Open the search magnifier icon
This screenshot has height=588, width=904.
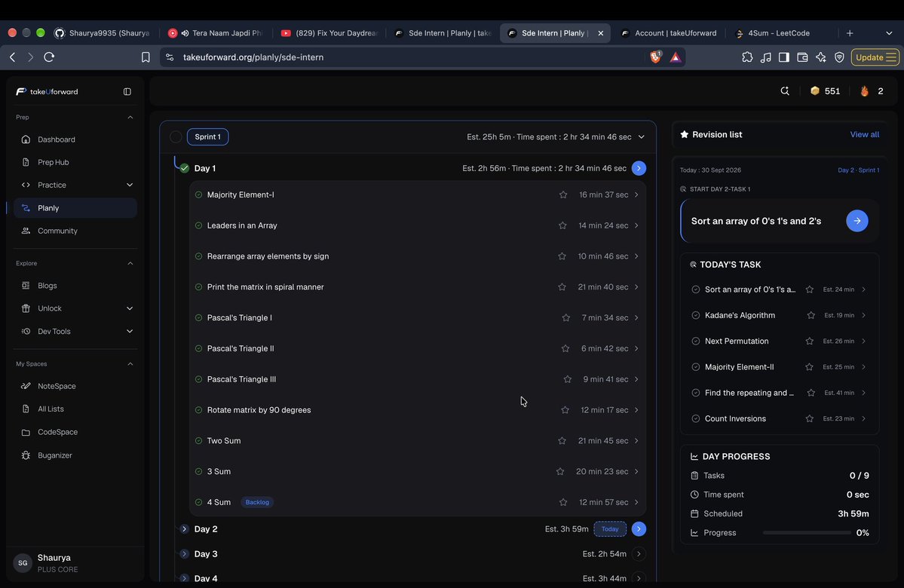tap(785, 91)
